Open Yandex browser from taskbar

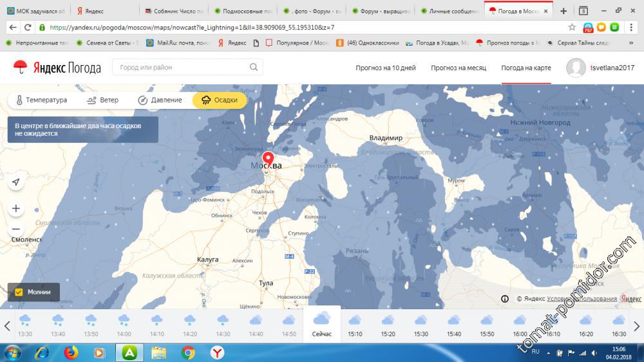tap(217, 352)
